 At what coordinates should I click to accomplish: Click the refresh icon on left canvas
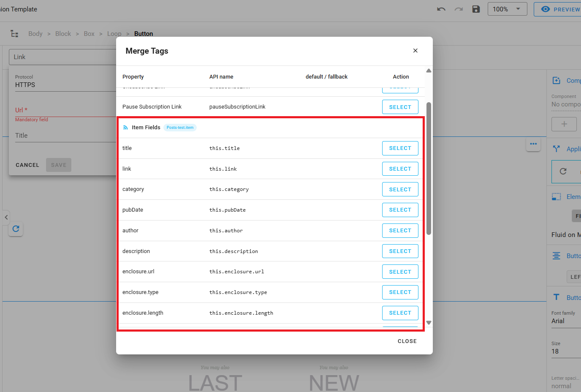[16, 229]
